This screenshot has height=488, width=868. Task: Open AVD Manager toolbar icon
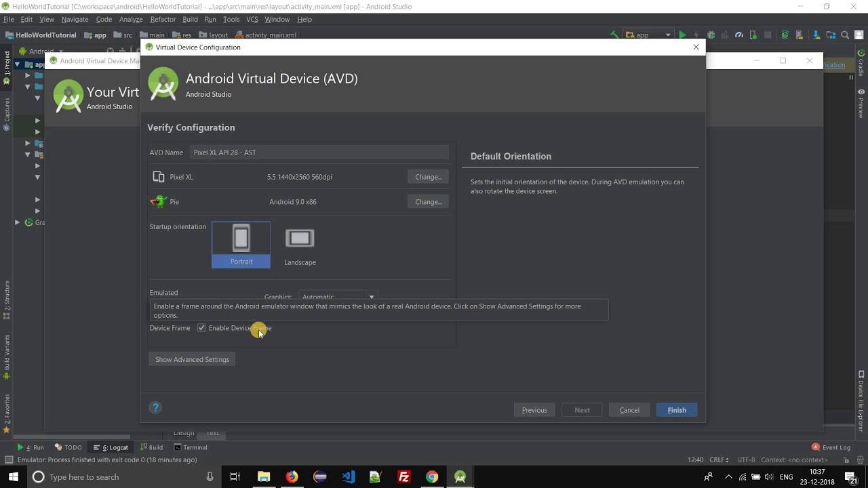click(x=800, y=35)
